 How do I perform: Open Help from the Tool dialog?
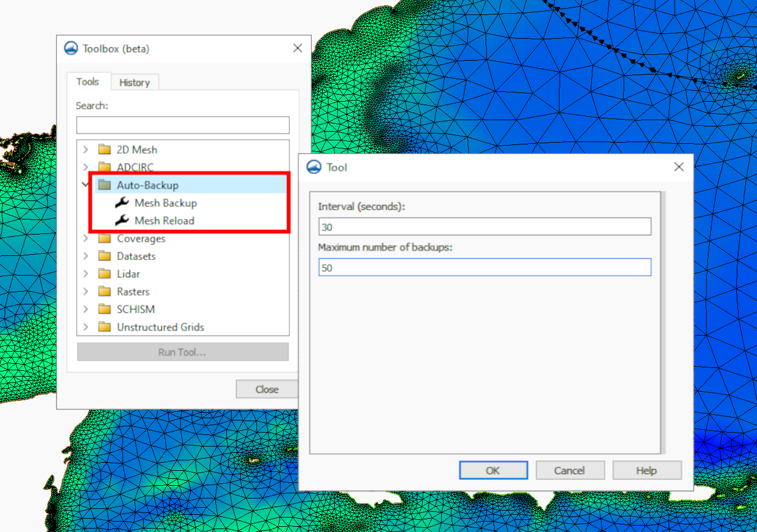pos(647,470)
